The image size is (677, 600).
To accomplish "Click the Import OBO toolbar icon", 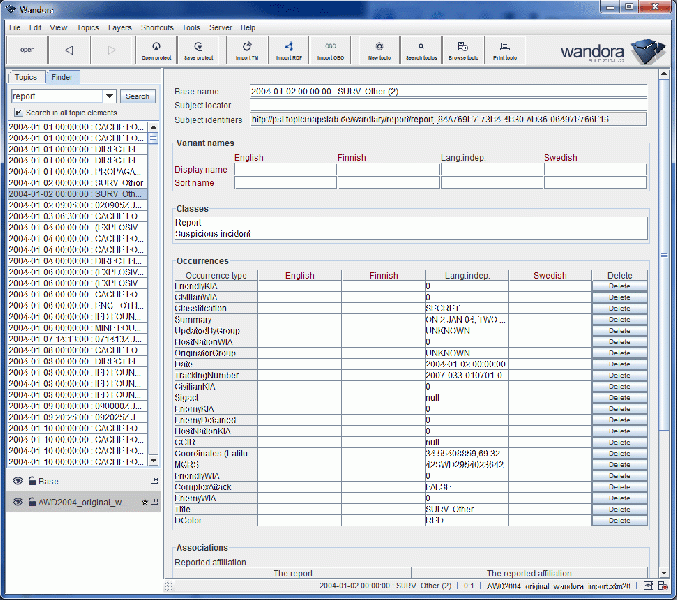I will [329, 49].
